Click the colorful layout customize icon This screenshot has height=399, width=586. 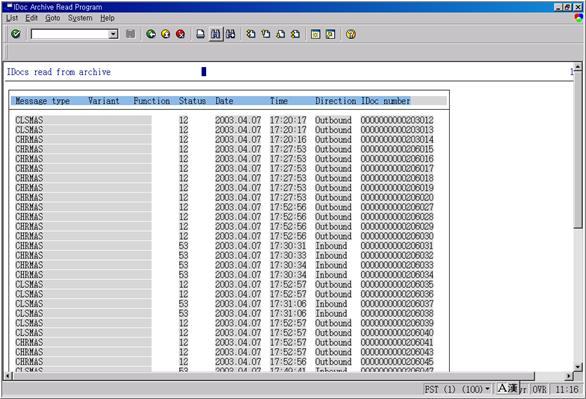point(579,18)
